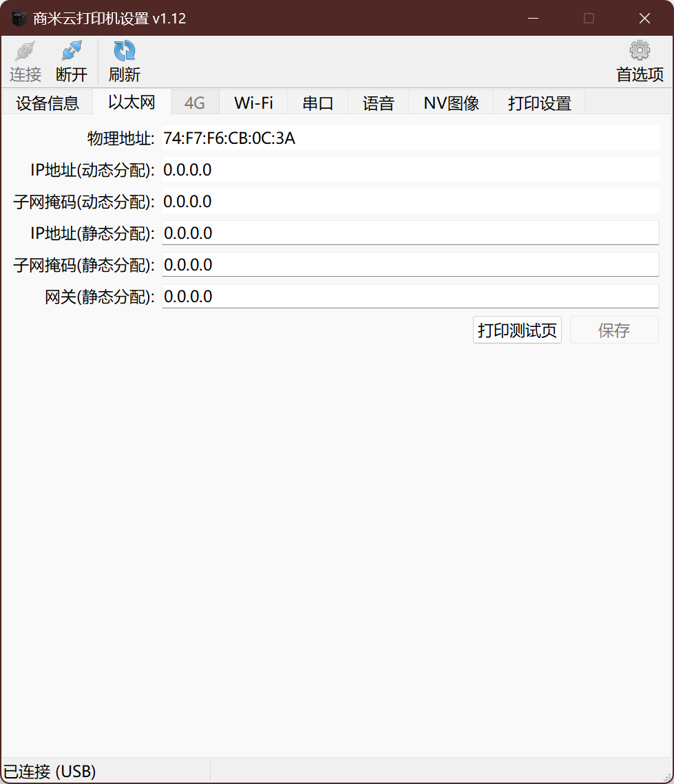
Task: Open the 4G tab
Action: (x=195, y=103)
